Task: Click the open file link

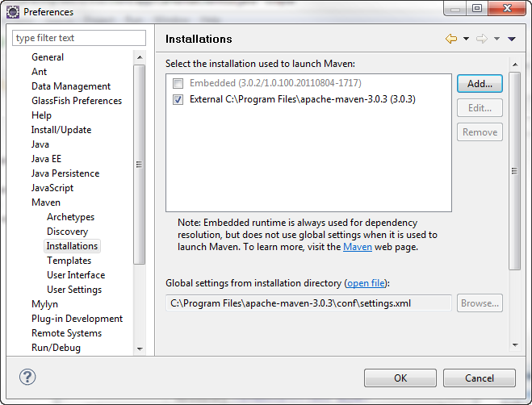Action: (366, 283)
